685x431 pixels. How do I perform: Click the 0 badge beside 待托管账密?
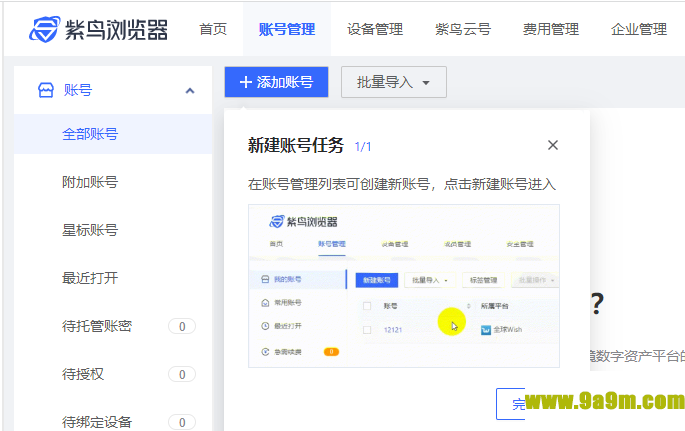tap(182, 326)
